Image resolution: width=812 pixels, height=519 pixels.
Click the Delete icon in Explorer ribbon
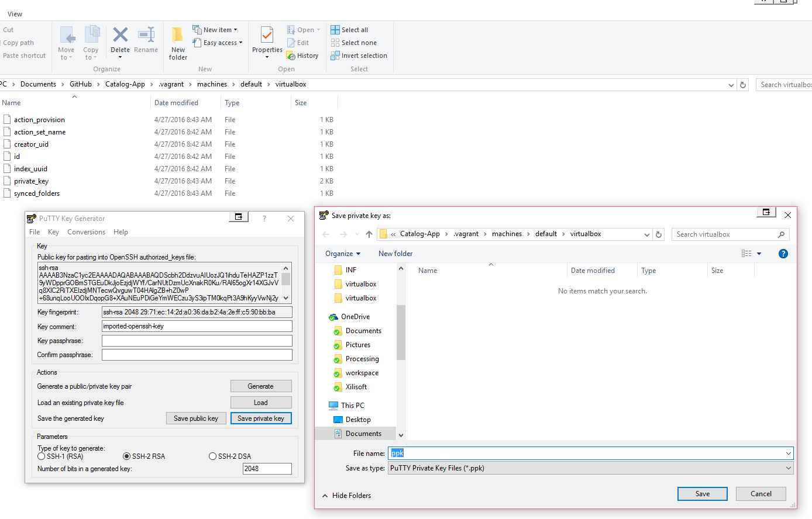click(121, 35)
